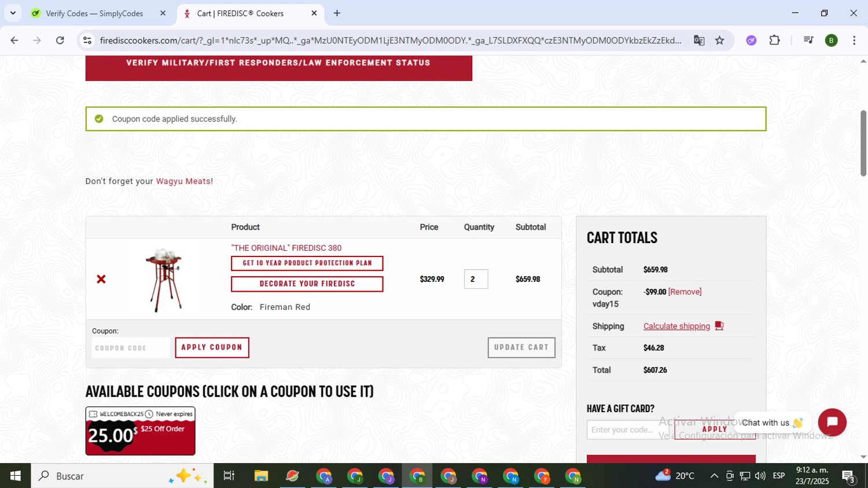The height and width of the screenshot is (488, 868).
Task: Click the Apply Coupon button
Action: [212, 347]
